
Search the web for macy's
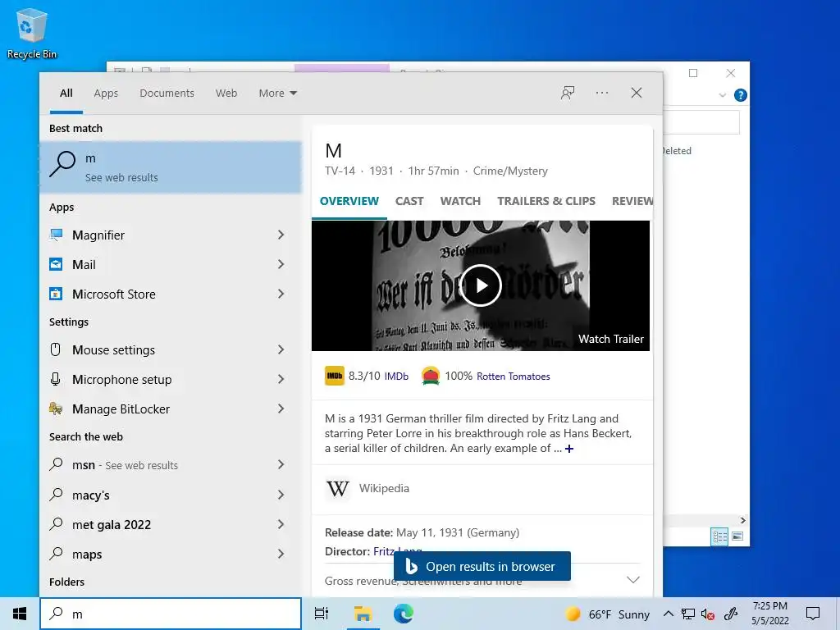pyautogui.click(x=171, y=495)
